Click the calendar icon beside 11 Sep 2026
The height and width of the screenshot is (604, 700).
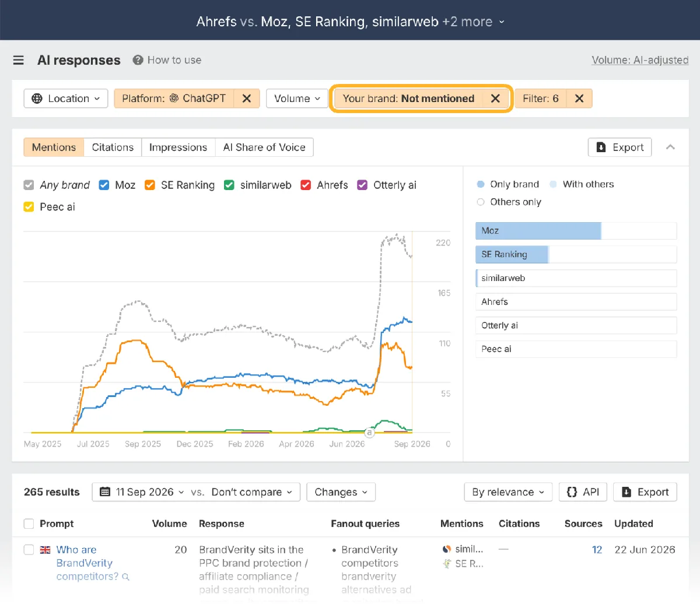[105, 492]
